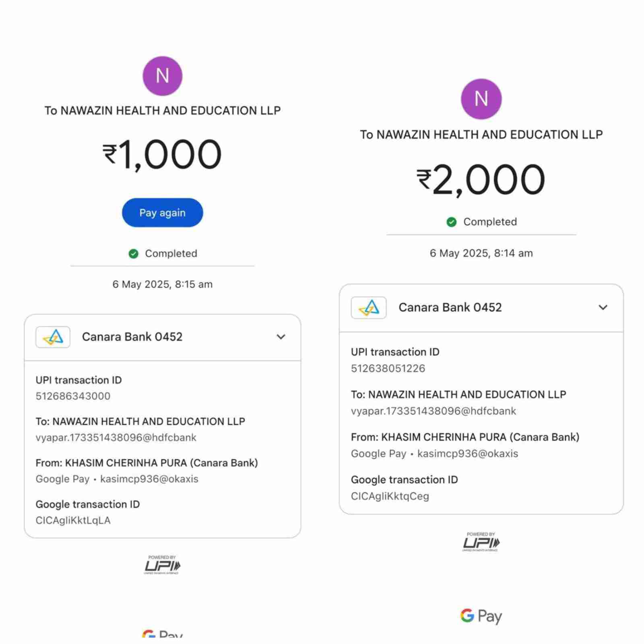The width and height of the screenshot is (644, 644).
Task: Click Canara Bank logo in right receipt
Action: click(x=369, y=308)
